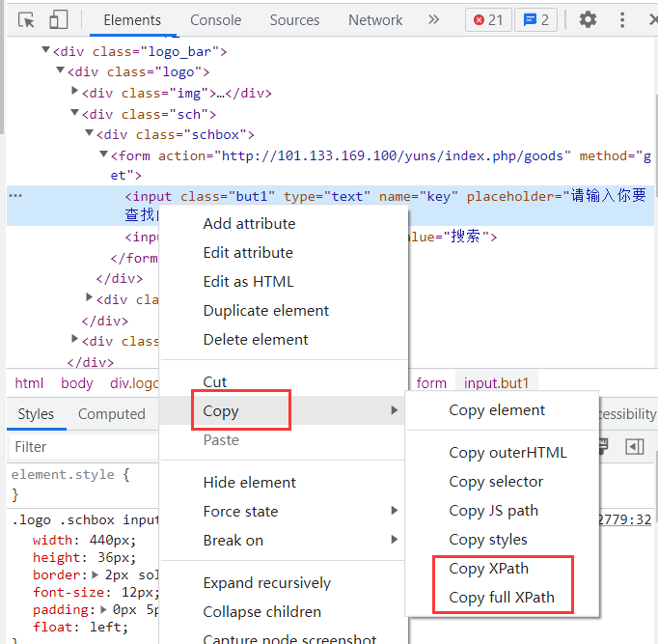This screenshot has height=644, width=658.
Task: Select Delete element
Action: (256, 340)
